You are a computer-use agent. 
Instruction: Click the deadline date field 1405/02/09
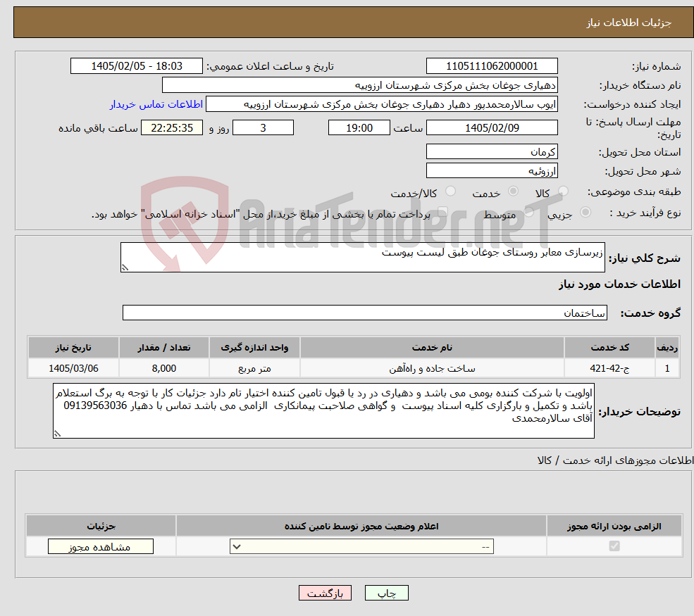tap(492, 128)
